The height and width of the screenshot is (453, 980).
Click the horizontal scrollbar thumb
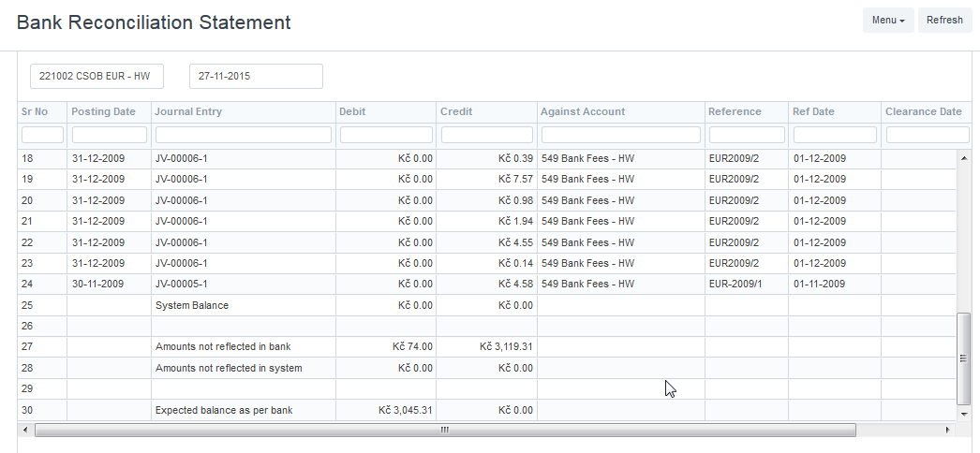[x=445, y=430]
